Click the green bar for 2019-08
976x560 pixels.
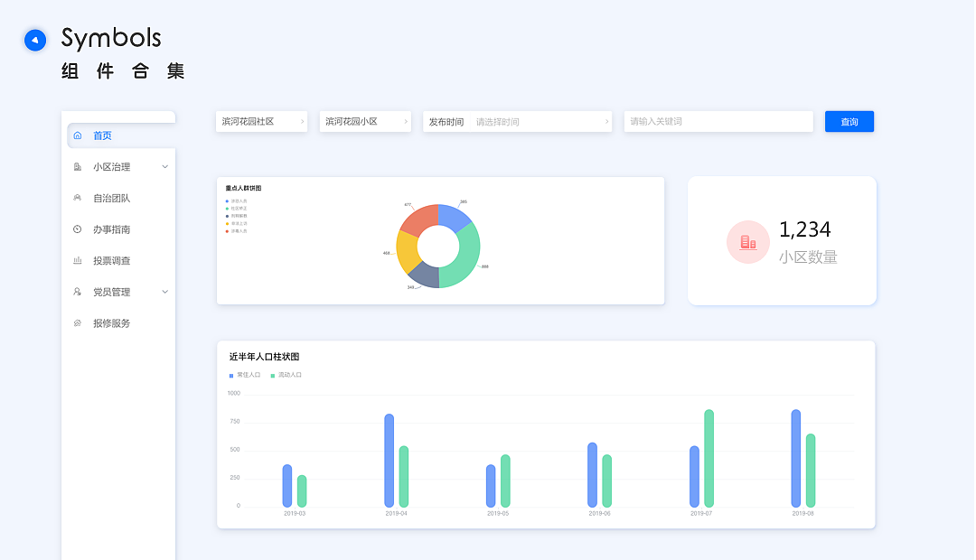tap(811, 471)
